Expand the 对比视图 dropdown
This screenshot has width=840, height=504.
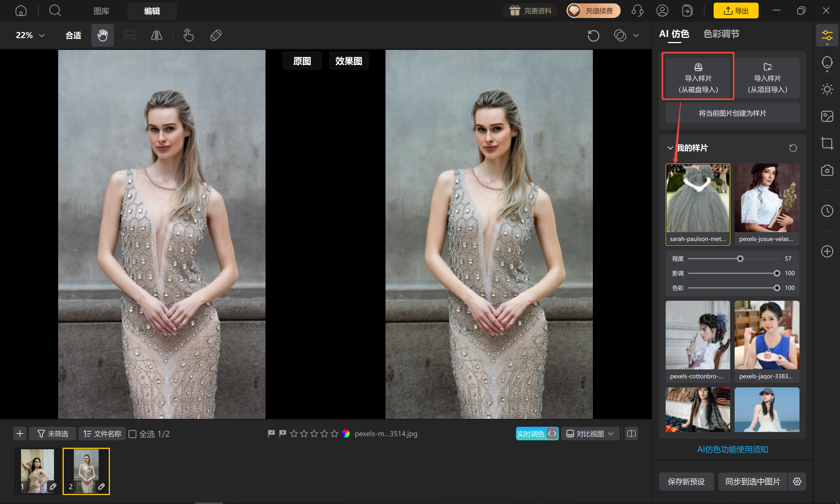tap(590, 434)
